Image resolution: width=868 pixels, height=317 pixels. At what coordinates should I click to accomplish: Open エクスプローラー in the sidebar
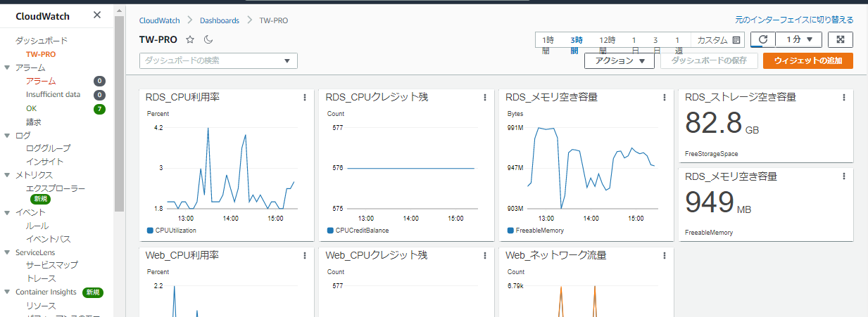[x=56, y=188]
